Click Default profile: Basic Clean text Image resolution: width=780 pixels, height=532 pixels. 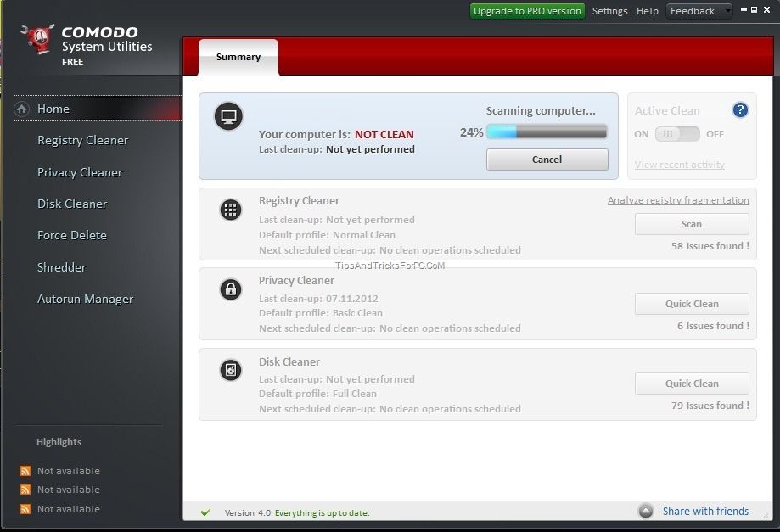click(x=321, y=313)
